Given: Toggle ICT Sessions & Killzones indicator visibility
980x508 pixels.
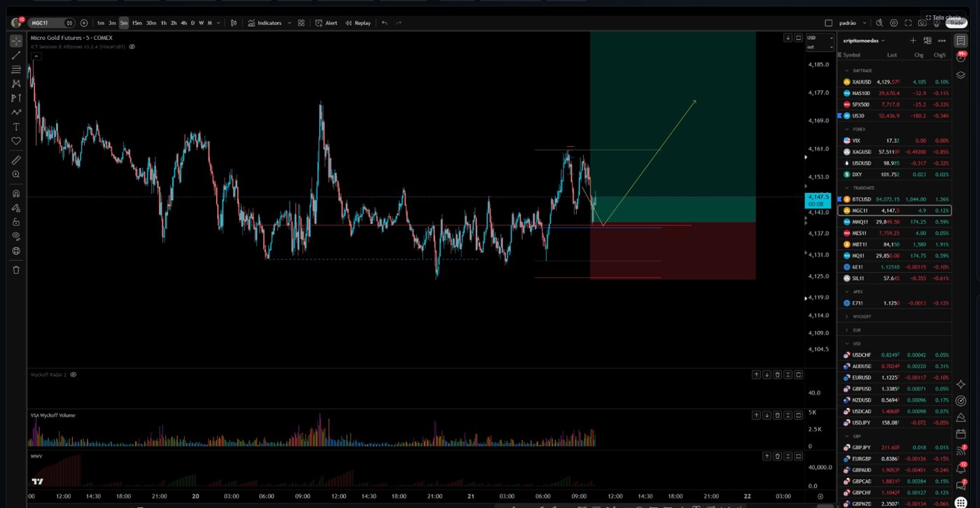Looking at the screenshot, I should coord(132,46).
